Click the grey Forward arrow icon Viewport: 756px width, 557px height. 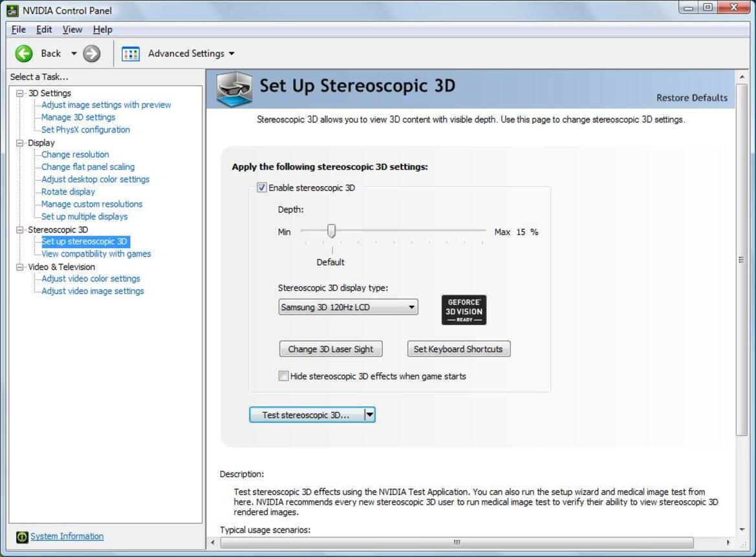click(x=92, y=54)
